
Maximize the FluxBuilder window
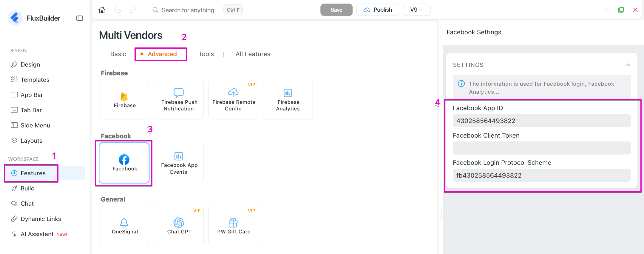(x=621, y=10)
